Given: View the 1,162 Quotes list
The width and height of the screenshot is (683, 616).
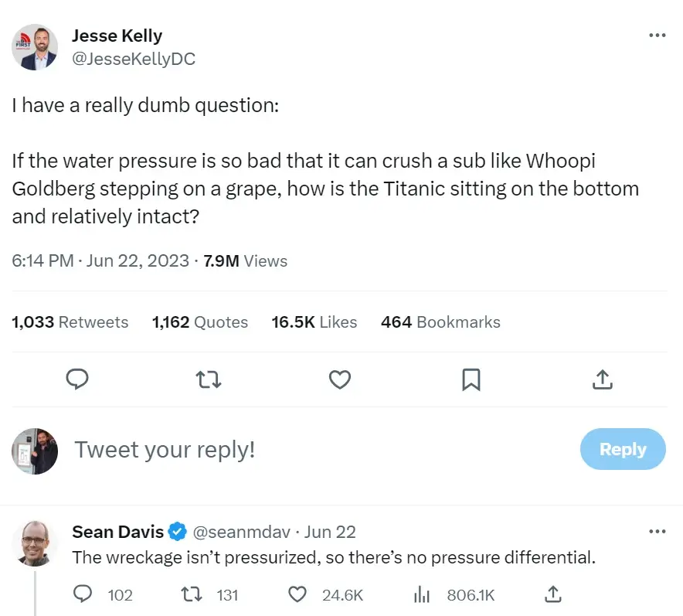Looking at the screenshot, I should click(x=199, y=322).
